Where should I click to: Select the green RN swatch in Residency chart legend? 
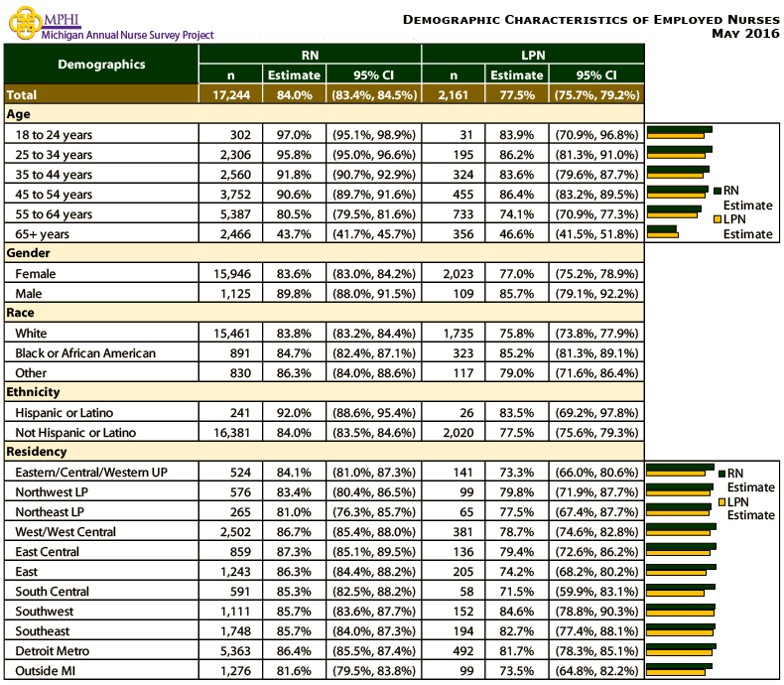pyautogui.click(x=721, y=474)
